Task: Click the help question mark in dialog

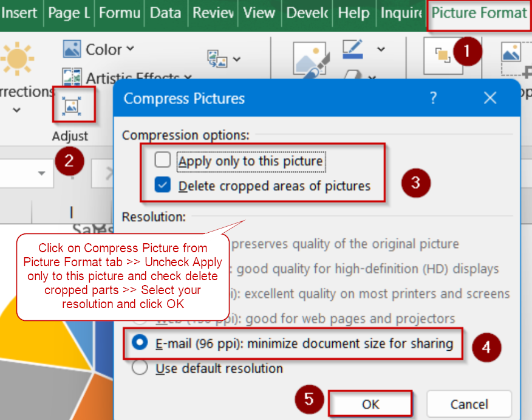Action: pyautogui.click(x=433, y=98)
